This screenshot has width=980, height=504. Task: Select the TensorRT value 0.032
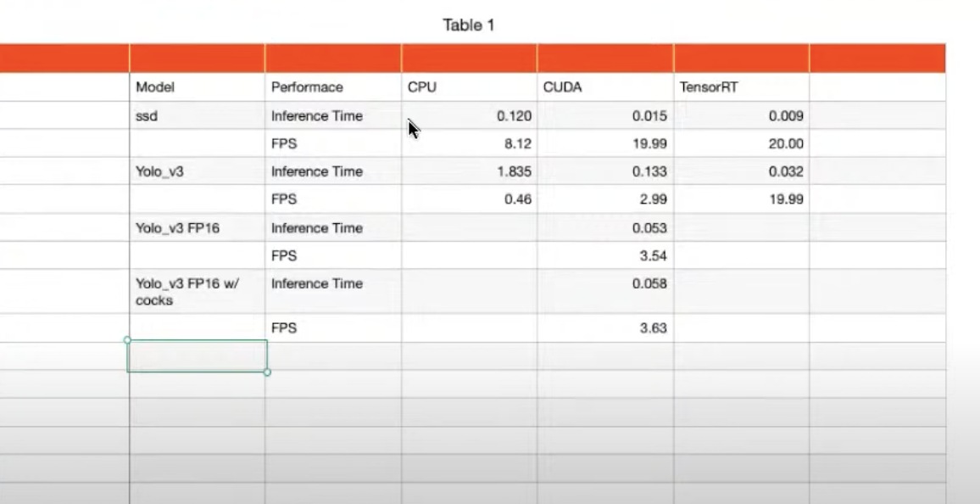tap(786, 171)
